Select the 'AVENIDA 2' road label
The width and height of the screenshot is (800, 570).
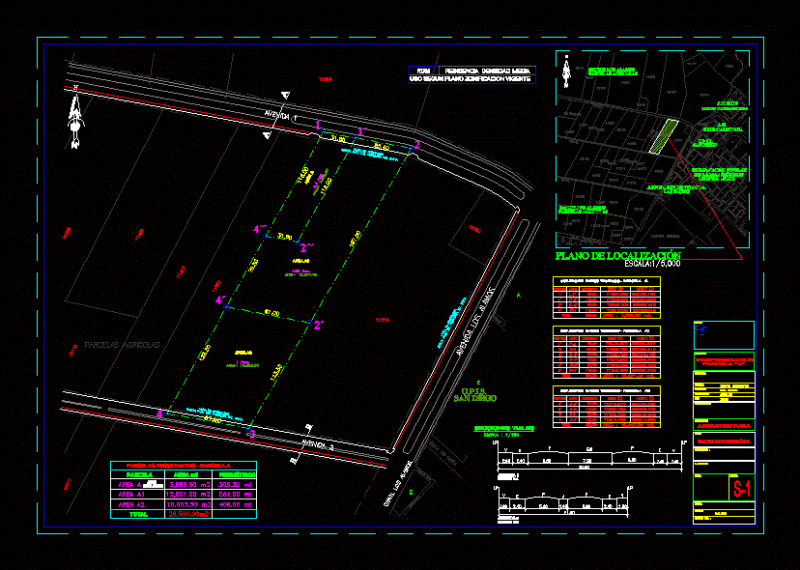(317, 445)
